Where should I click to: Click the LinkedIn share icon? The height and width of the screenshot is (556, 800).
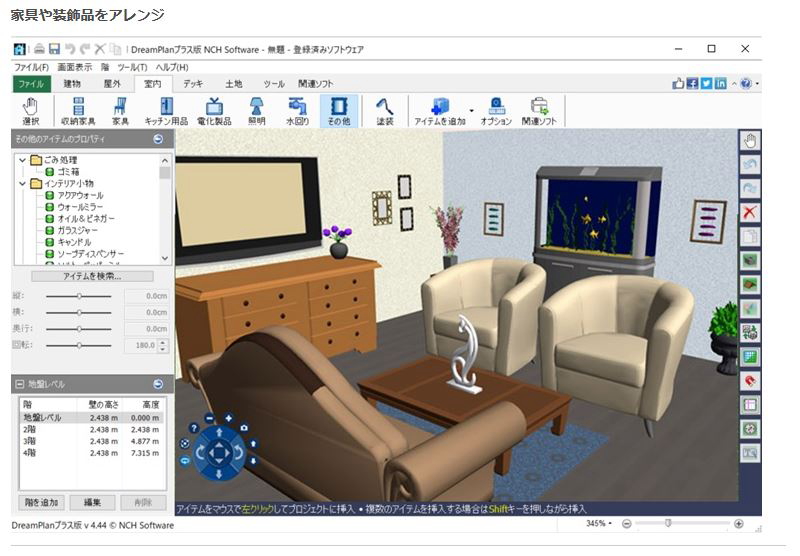(x=720, y=83)
